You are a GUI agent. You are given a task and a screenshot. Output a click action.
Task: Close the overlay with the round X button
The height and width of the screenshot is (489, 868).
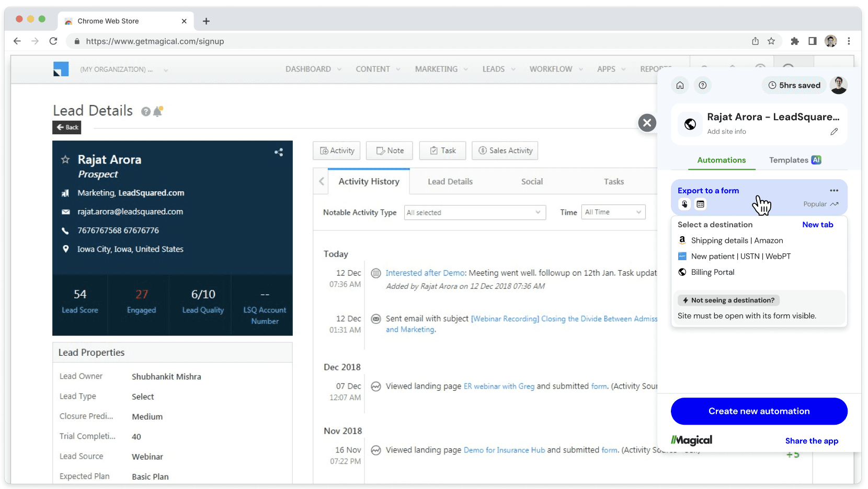point(647,123)
